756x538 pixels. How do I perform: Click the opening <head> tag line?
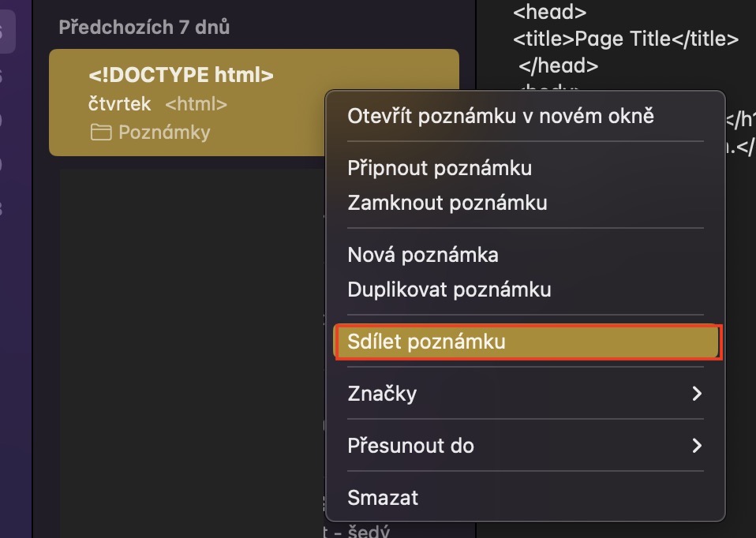(549, 13)
